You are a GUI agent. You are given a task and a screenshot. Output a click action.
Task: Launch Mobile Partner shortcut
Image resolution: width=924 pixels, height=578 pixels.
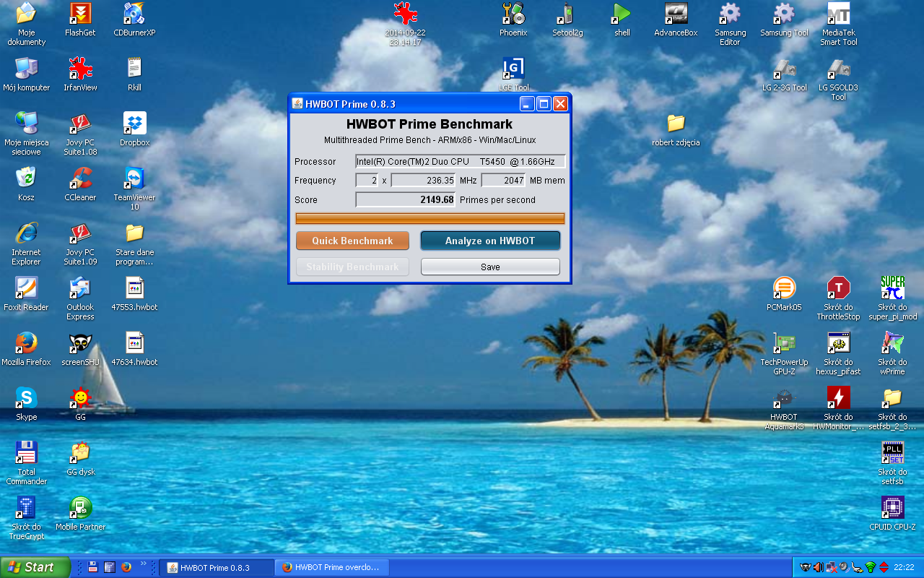point(80,514)
